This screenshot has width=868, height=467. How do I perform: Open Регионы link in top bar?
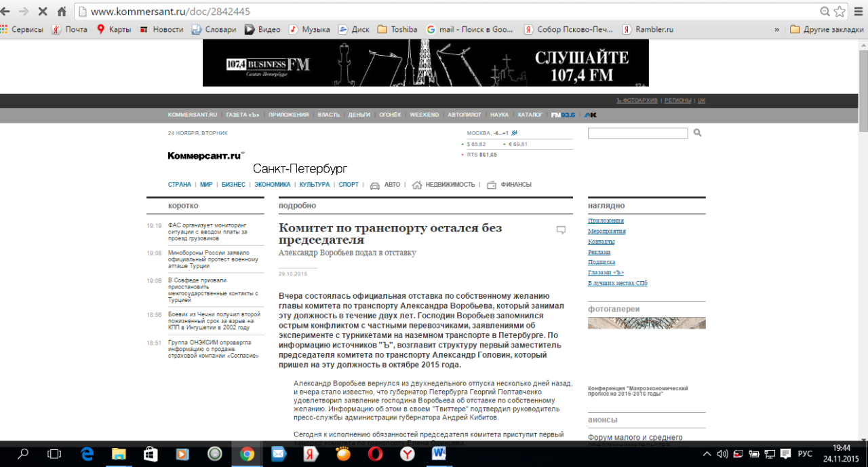(678, 100)
